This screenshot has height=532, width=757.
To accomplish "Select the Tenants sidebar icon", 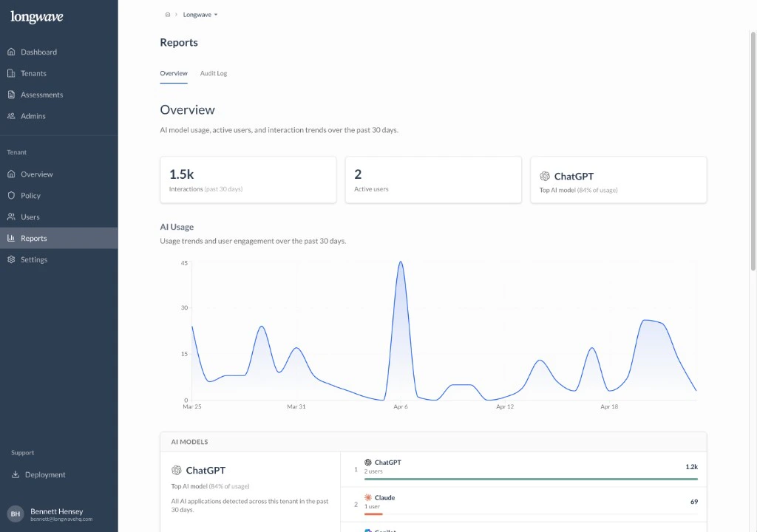I will point(12,73).
